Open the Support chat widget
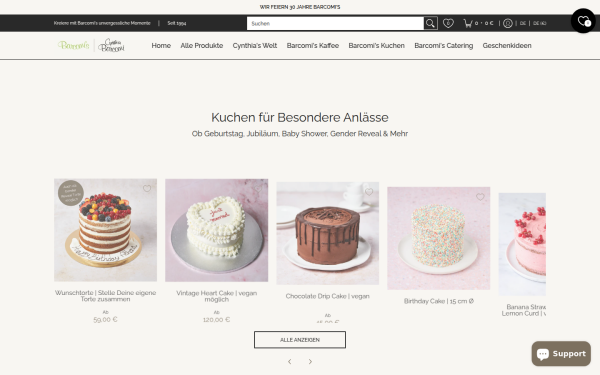The width and height of the screenshot is (600, 375). pos(561,354)
